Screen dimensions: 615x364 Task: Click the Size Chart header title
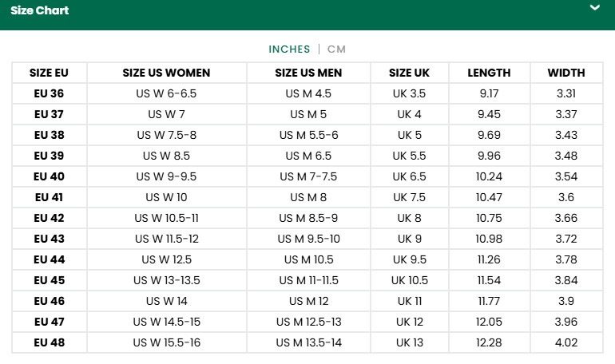pos(40,10)
